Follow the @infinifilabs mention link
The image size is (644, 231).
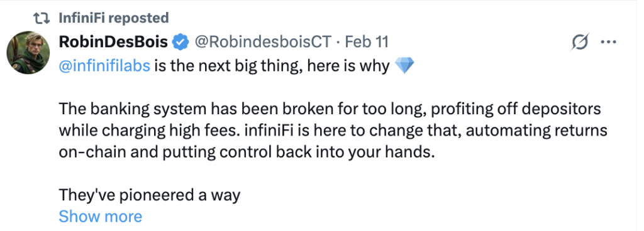[105, 65]
